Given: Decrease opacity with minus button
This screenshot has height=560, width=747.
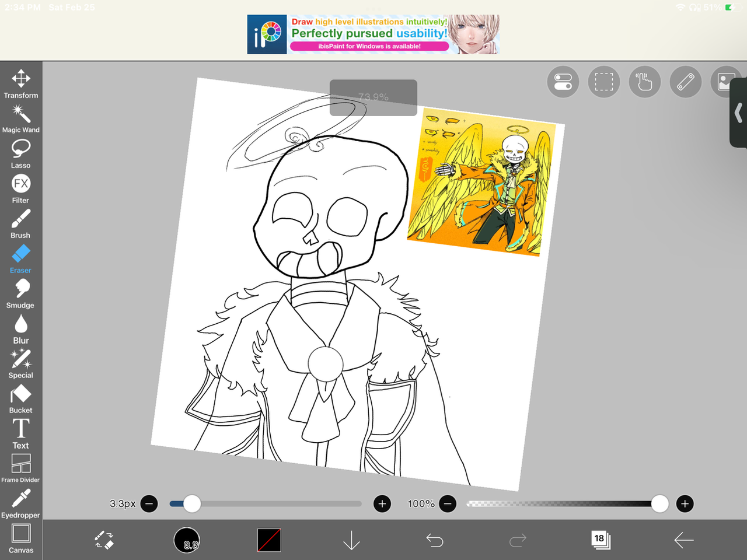Looking at the screenshot, I should pos(448,503).
